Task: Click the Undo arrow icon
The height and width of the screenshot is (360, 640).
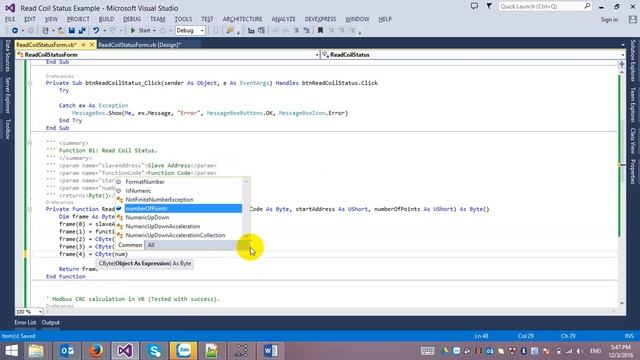Action: pos(96,31)
